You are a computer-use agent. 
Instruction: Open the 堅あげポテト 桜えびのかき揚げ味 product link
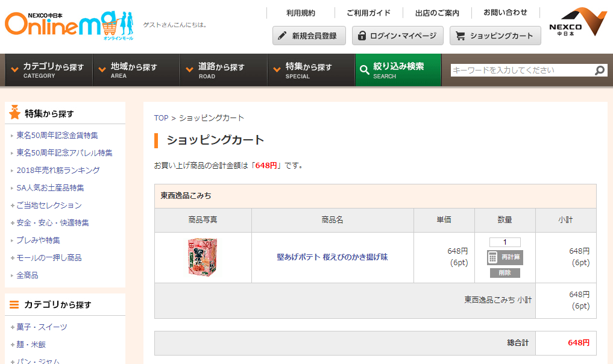coord(332,257)
